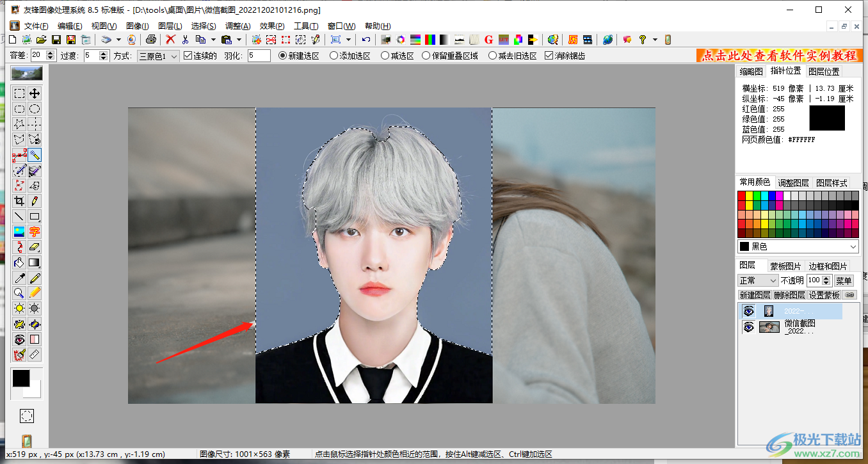Click the New file toolbar icon
868x464 pixels.
[x=12, y=40]
